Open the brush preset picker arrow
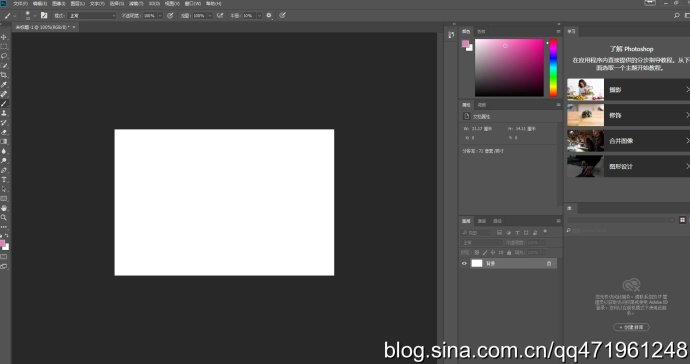 coord(35,15)
